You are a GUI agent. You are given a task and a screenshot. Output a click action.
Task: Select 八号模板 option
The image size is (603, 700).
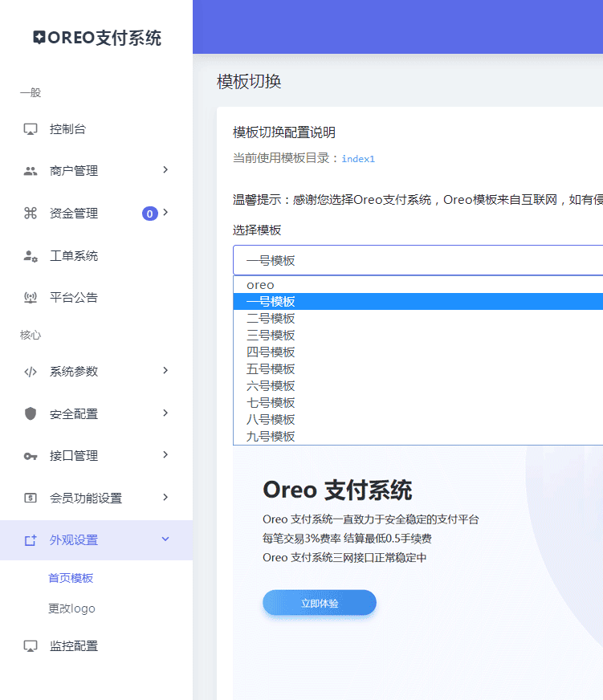click(x=418, y=420)
